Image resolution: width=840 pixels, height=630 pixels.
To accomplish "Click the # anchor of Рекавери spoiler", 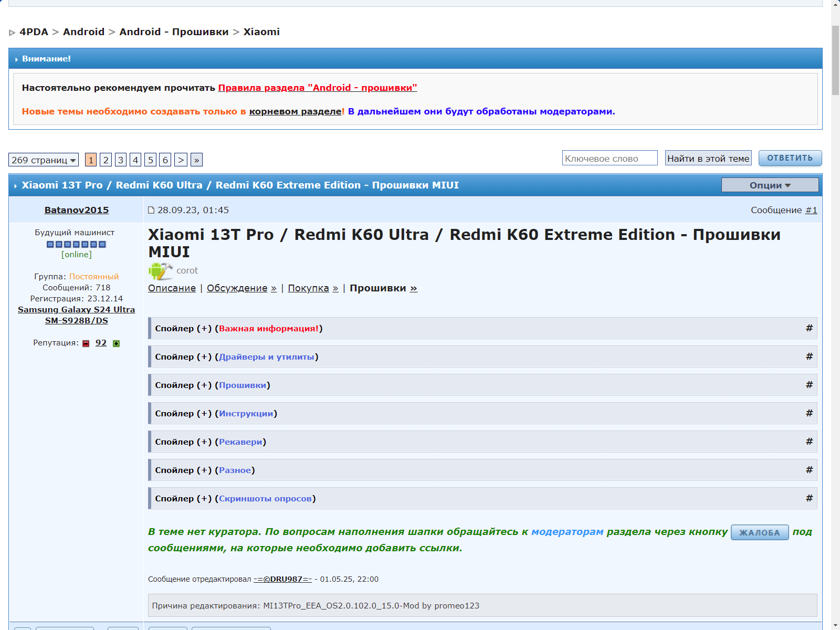I will 809,442.
